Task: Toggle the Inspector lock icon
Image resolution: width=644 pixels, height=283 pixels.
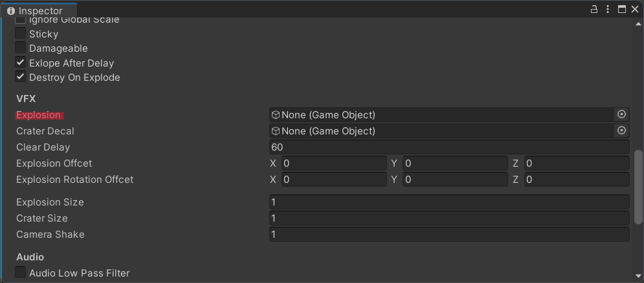Action: click(594, 9)
